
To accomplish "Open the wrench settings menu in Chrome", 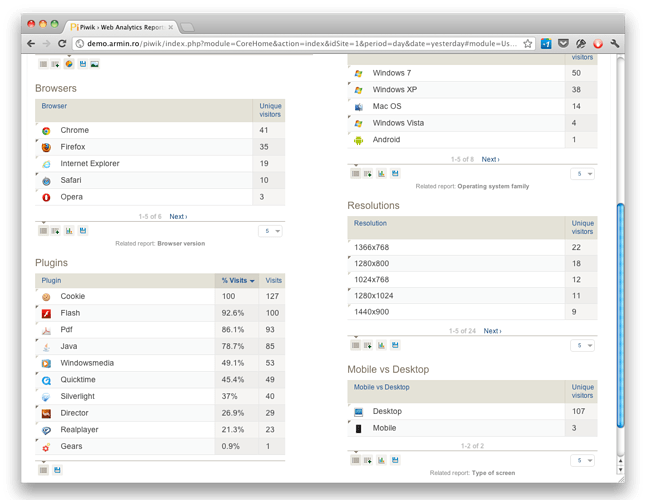I will (x=614, y=43).
